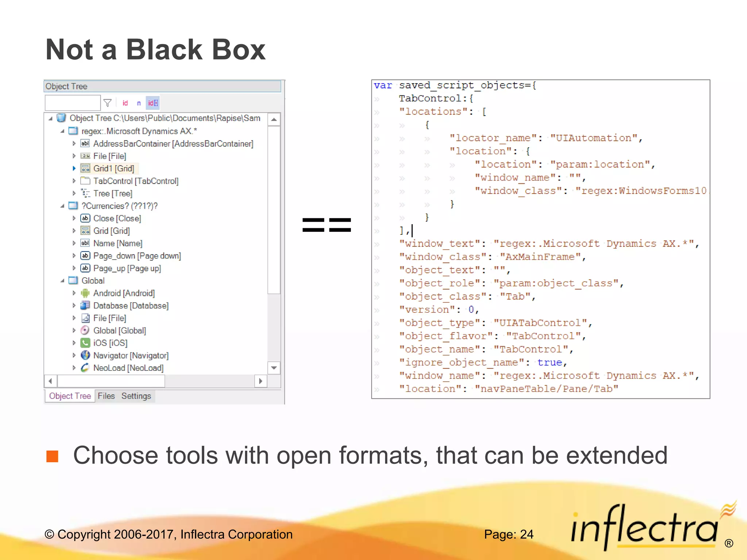Click the Database object icon

pyautogui.click(x=85, y=305)
